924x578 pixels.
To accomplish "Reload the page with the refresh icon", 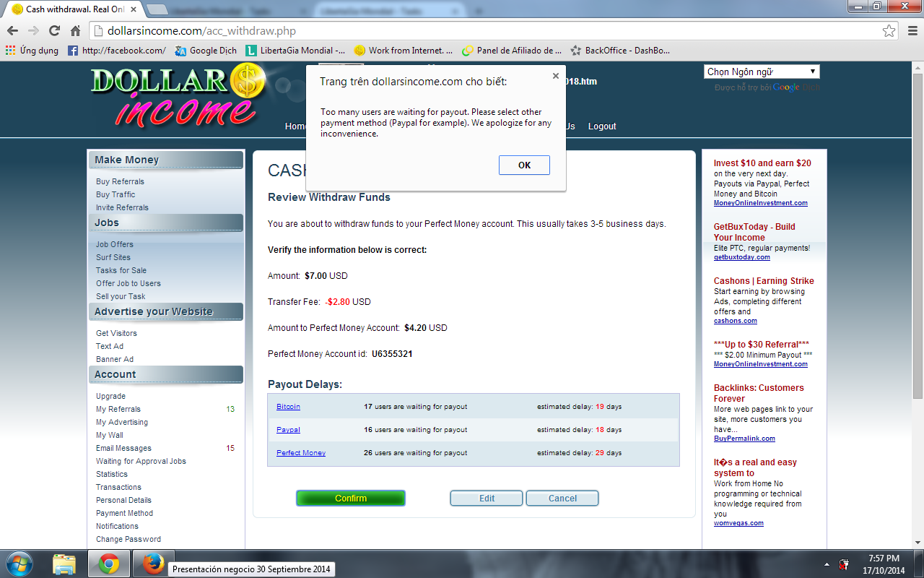I will click(54, 31).
